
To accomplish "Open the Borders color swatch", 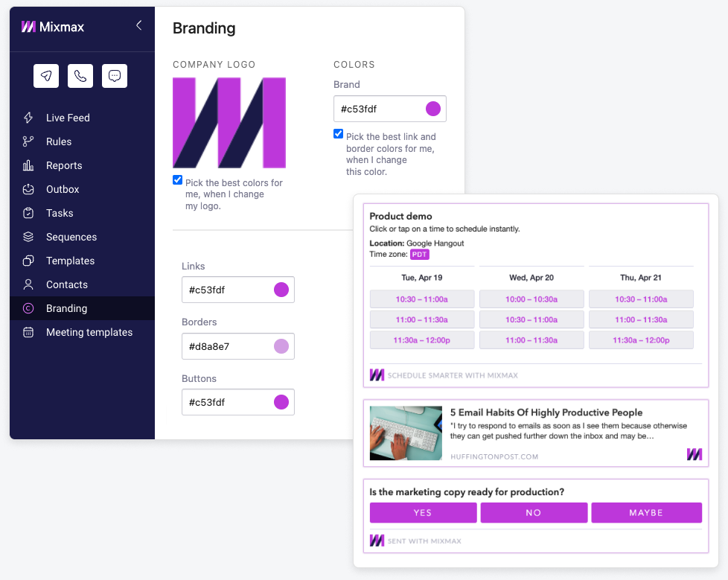I will pyautogui.click(x=281, y=346).
